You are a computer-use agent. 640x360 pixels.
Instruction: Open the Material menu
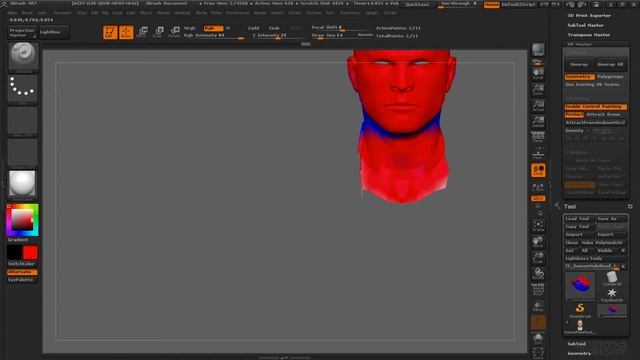182,13
